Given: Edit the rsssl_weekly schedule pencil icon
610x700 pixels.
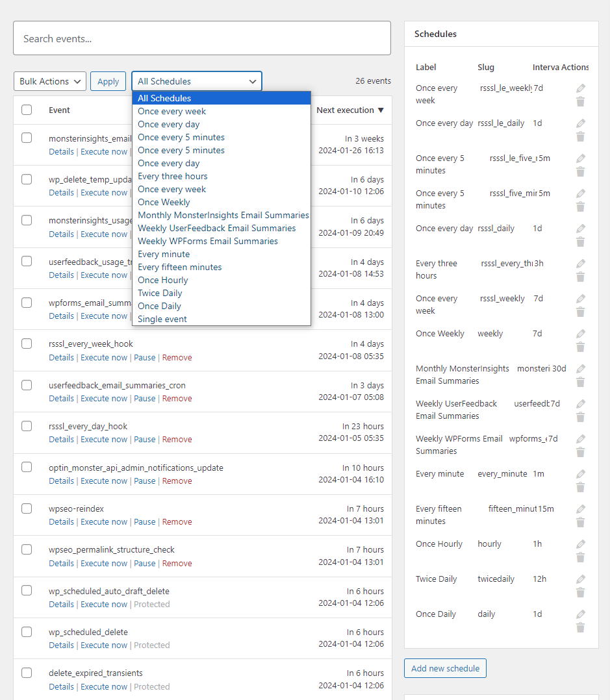Looking at the screenshot, I should (581, 299).
